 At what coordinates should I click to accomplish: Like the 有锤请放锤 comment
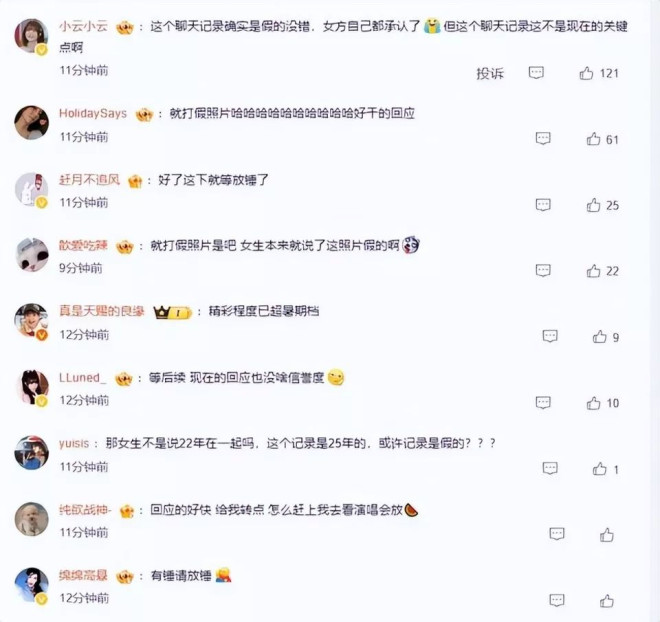coord(607,601)
